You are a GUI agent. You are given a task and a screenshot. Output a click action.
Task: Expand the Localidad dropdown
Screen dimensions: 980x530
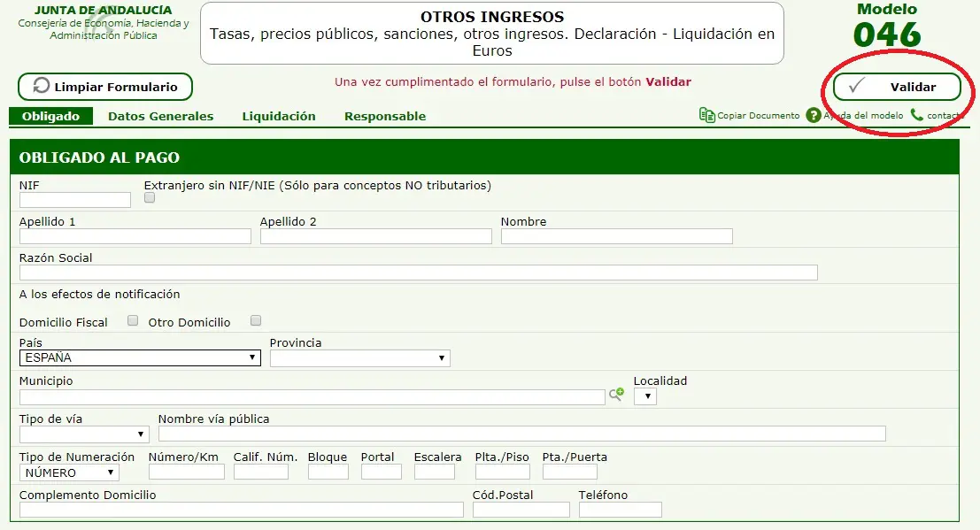pyautogui.click(x=645, y=396)
